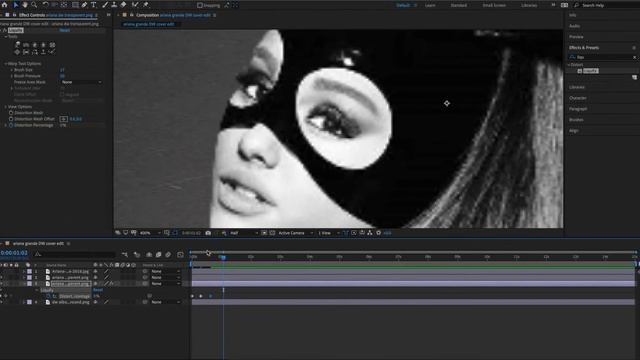Select the Effect Controls panel tab
Screen dimensions: 640x360
pos(56,15)
